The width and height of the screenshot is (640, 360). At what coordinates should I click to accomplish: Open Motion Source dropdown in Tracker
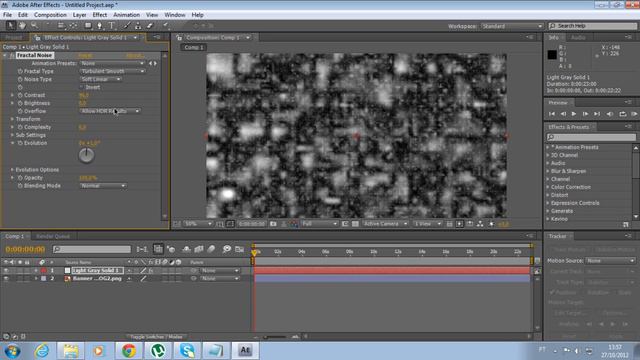[611, 260]
